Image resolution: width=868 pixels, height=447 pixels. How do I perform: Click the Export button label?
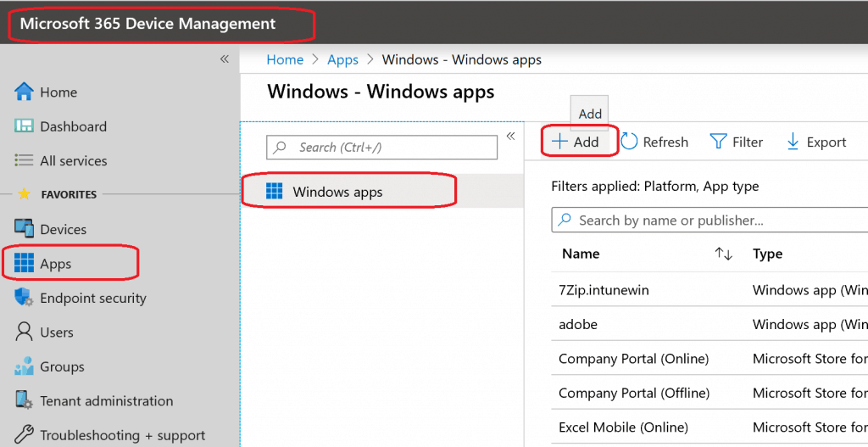[826, 142]
